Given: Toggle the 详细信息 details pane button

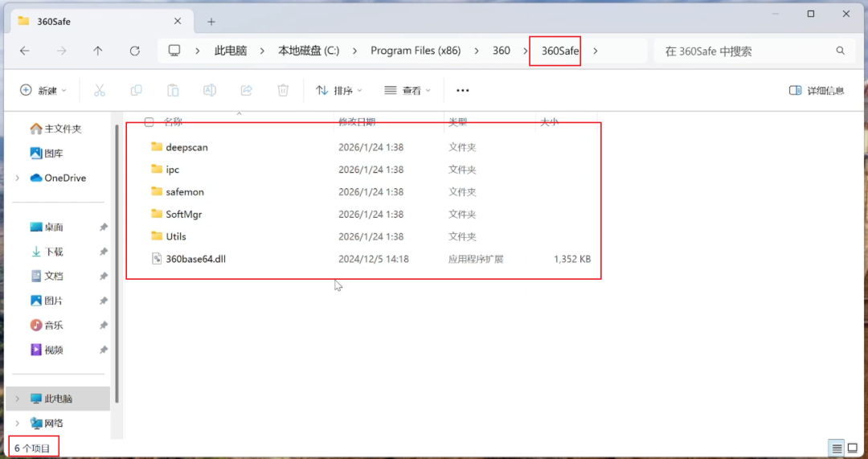Looking at the screenshot, I should pyautogui.click(x=817, y=90).
